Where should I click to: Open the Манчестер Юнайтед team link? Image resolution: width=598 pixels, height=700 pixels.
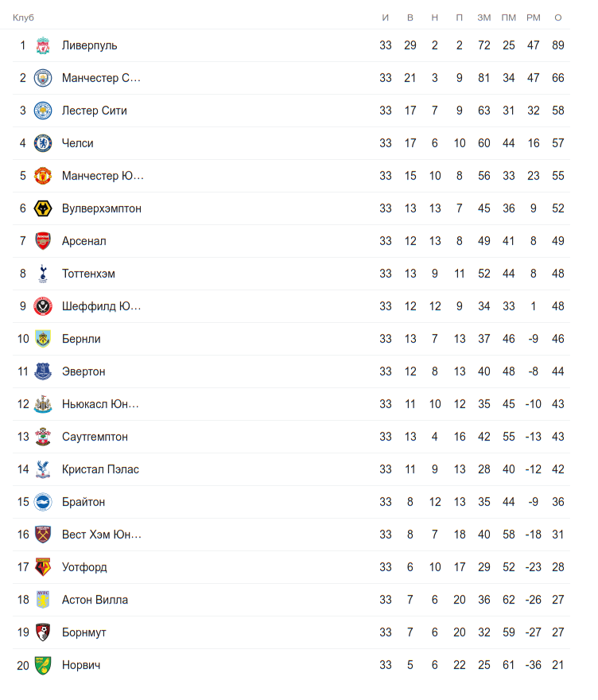[x=103, y=176]
